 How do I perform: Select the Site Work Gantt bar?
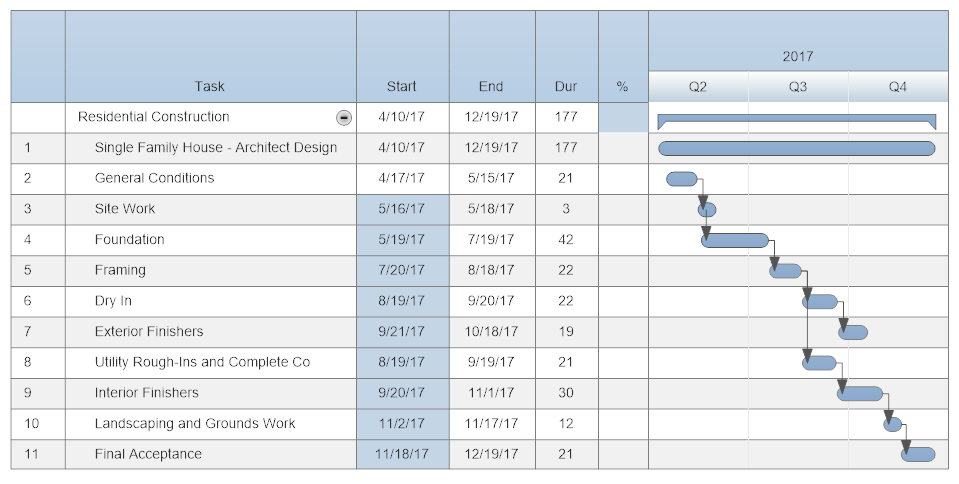coord(708,210)
